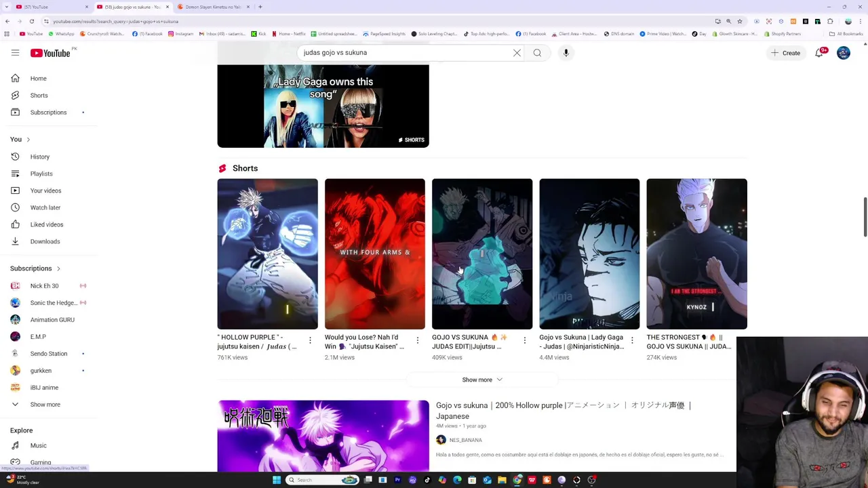Open the WhatsApp bookmark
Viewport: 868px width, 488px height.
61,34
